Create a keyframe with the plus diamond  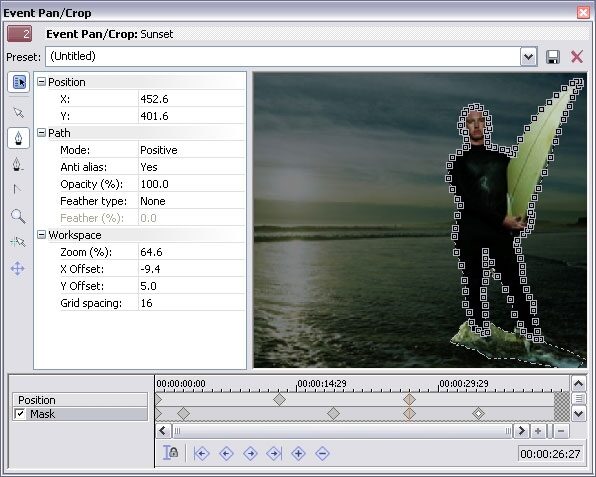tap(298, 453)
